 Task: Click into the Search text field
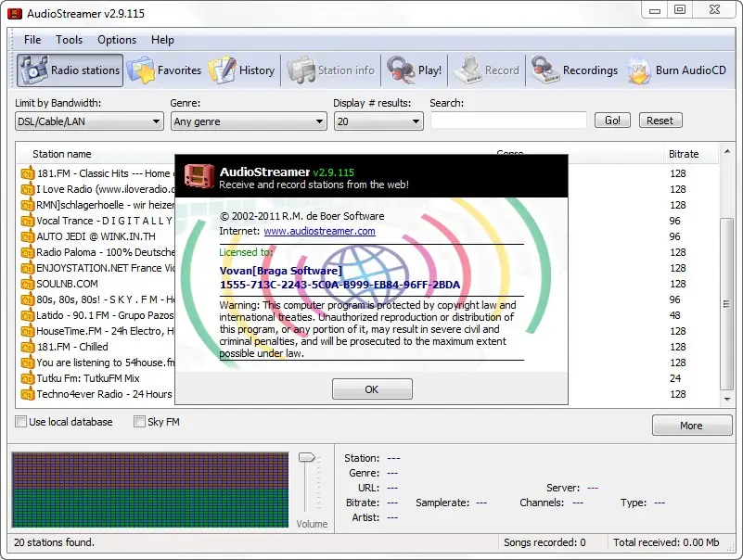tap(508, 121)
